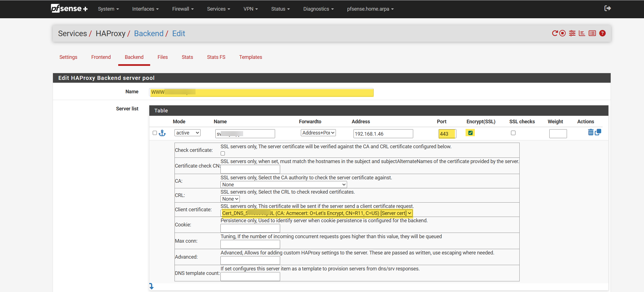The height and width of the screenshot is (292, 644).
Task: Delete server entry with trash icon
Action: tap(590, 132)
